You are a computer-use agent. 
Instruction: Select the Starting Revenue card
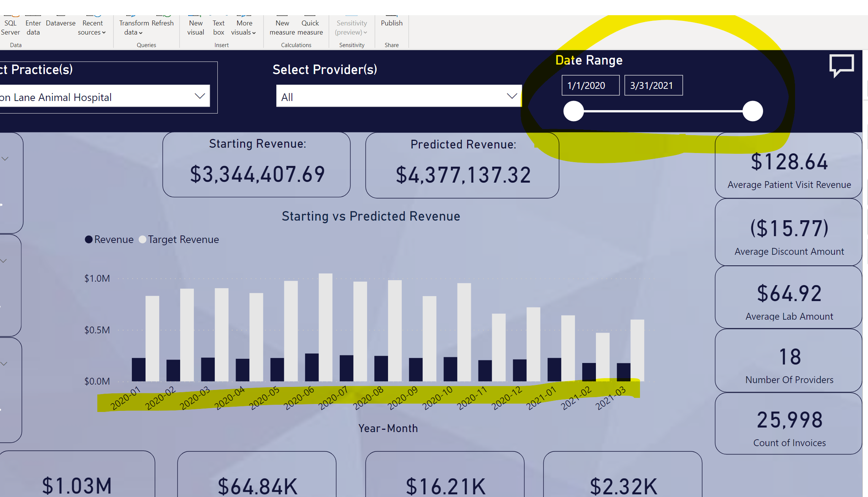[x=257, y=165]
